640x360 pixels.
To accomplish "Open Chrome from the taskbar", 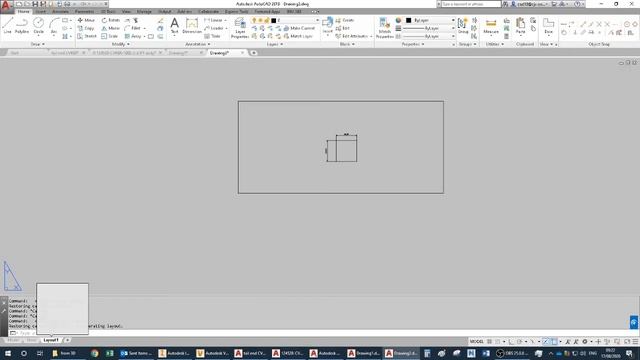I will (x=95, y=353).
